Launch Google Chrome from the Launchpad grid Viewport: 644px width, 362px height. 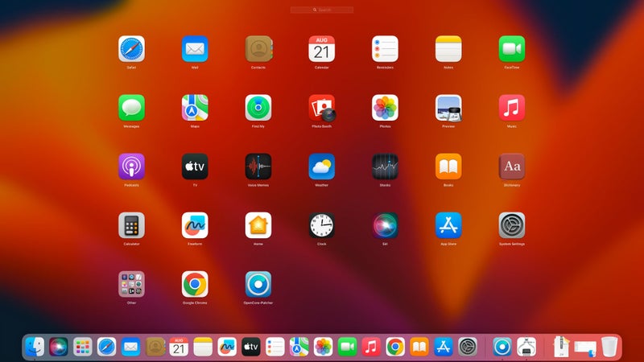(195, 284)
